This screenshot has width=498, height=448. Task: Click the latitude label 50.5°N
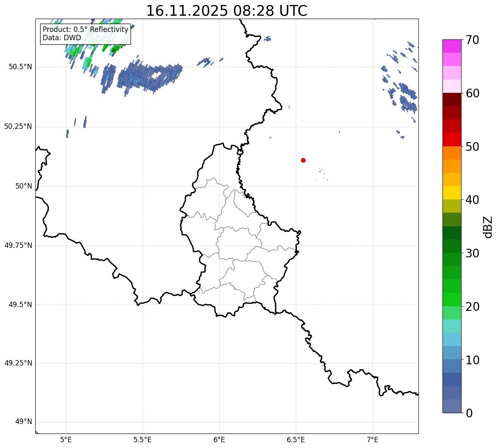tap(20, 67)
